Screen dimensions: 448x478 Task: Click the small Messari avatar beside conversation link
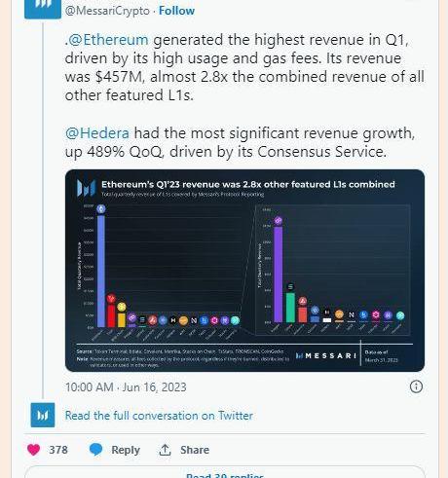(x=43, y=415)
